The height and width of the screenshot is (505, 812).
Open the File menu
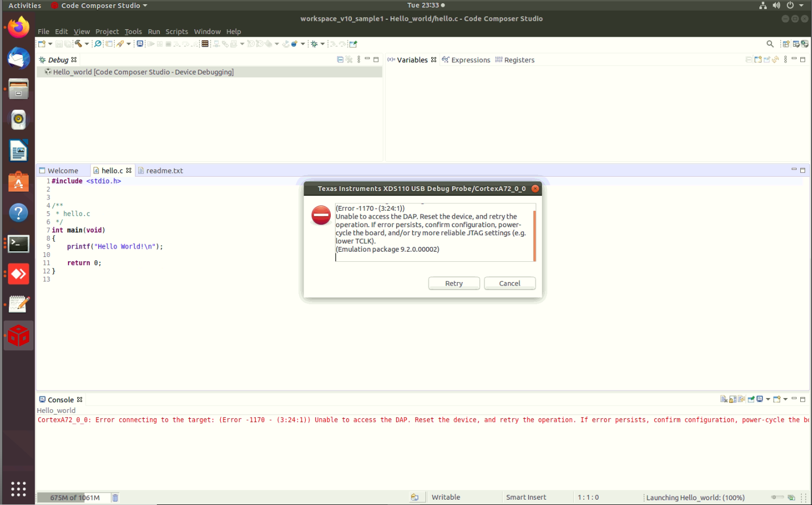tap(44, 31)
